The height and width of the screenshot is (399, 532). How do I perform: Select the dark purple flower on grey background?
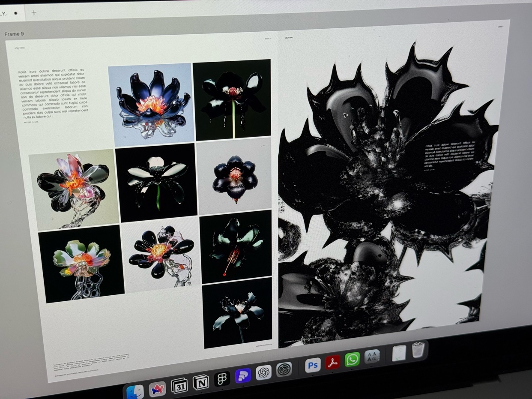[234, 175]
